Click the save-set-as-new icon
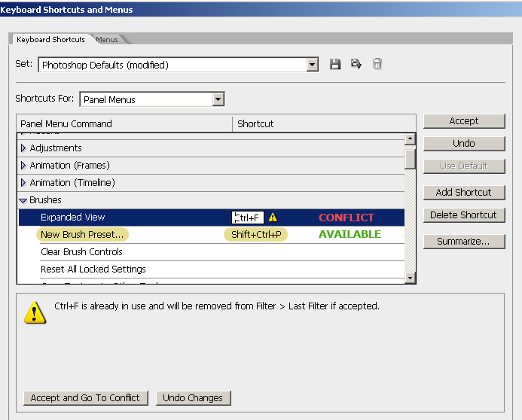The image size is (522, 420). (x=356, y=65)
